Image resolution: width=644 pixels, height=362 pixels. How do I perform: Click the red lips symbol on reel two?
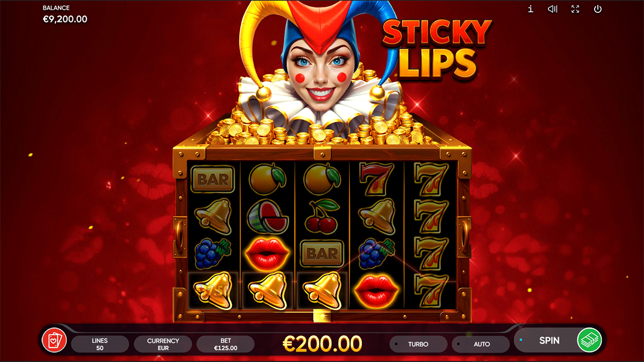[267, 252]
